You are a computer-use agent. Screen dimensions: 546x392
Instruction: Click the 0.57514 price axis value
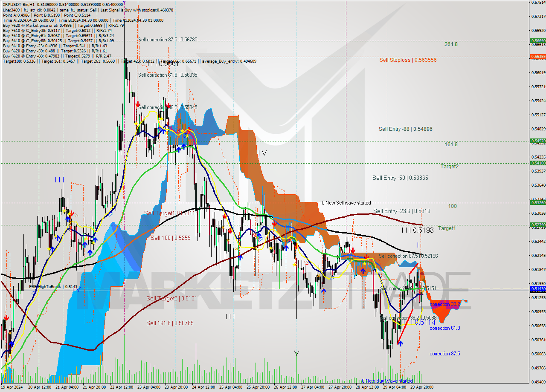pyautogui.click(x=539, y=3)
